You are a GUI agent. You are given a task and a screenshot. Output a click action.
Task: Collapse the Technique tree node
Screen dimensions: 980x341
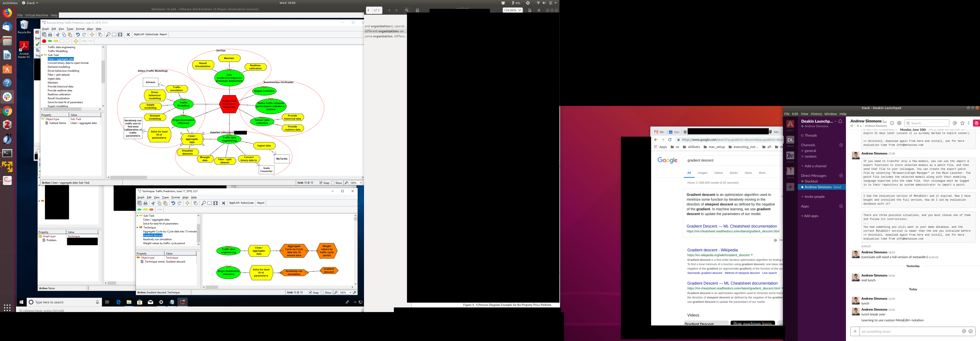(137, 227)
